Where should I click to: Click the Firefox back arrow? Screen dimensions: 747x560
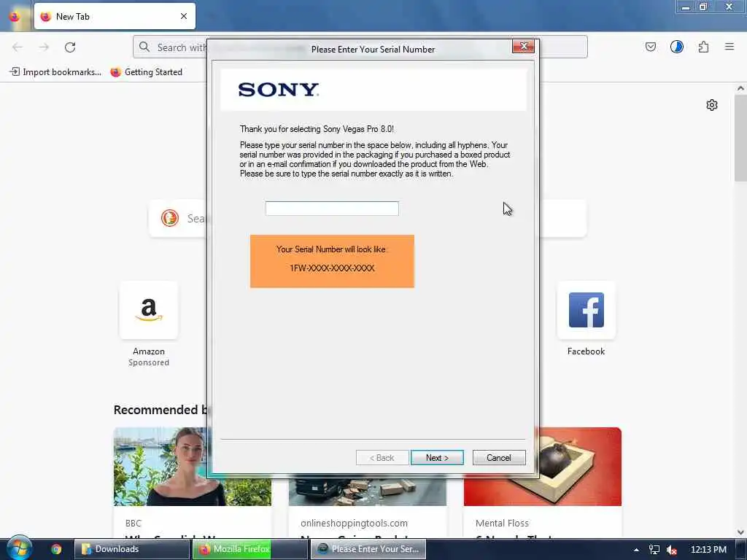18,47
